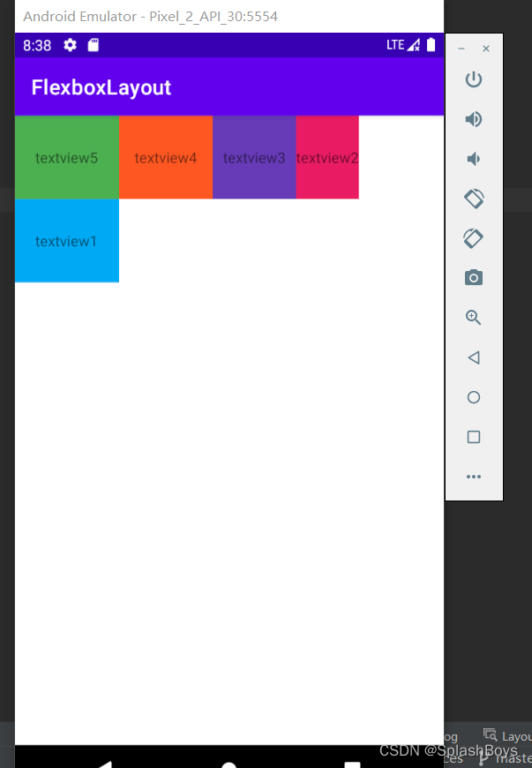Select the orange textview4 box
The height and width of the screenshot is (768, 532).
tap(166, 157)
